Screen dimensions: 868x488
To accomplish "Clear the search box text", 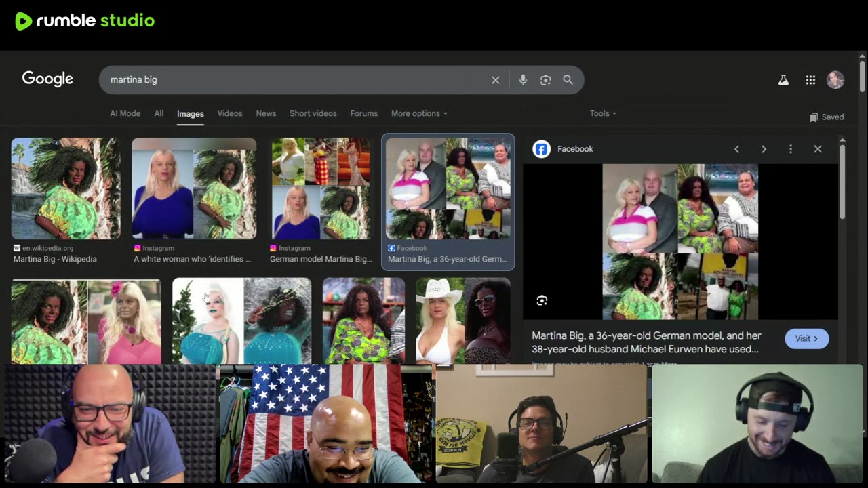I will tap(496, 80).
